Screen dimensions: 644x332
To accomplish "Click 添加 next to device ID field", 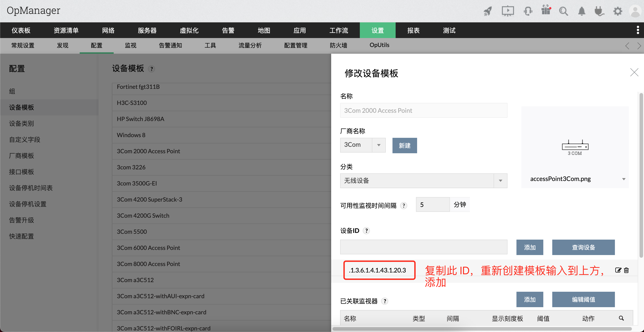I will (x=530, y=247).
